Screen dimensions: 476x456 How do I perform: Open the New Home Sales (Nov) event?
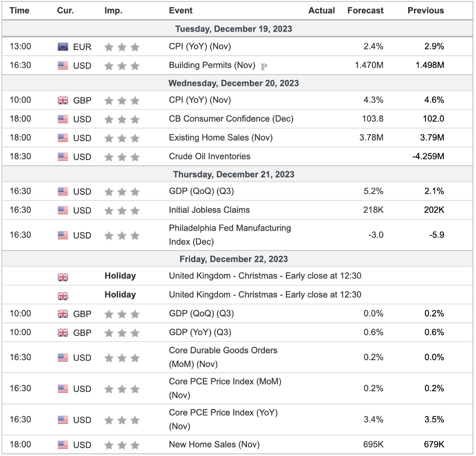pos(214,444)
